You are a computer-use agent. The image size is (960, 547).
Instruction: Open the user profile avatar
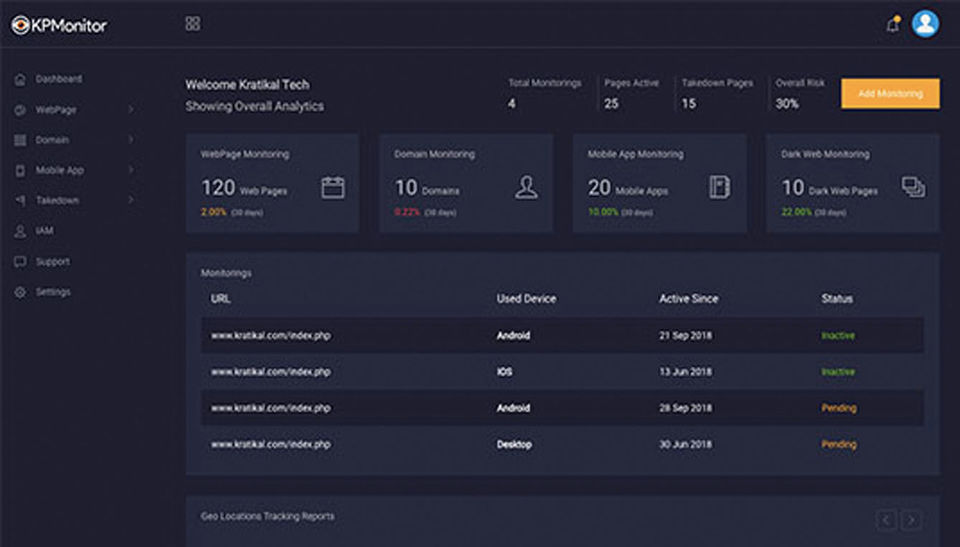925,24
